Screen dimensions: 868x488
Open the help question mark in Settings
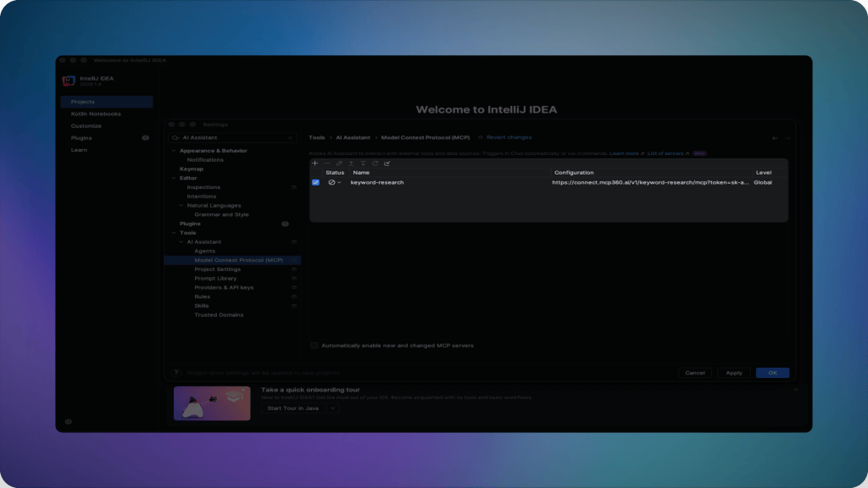[x=176, y=373]
